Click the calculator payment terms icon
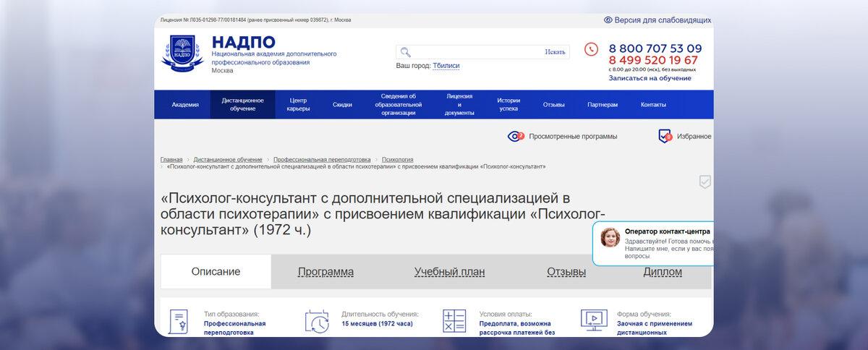 454,322
